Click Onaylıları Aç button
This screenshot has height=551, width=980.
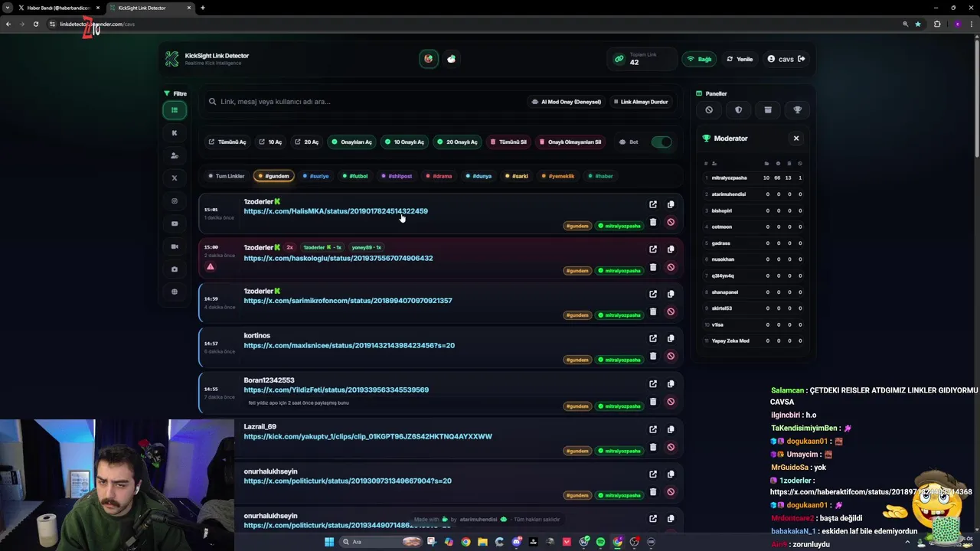pyautogui.click(x=351, y=142)
